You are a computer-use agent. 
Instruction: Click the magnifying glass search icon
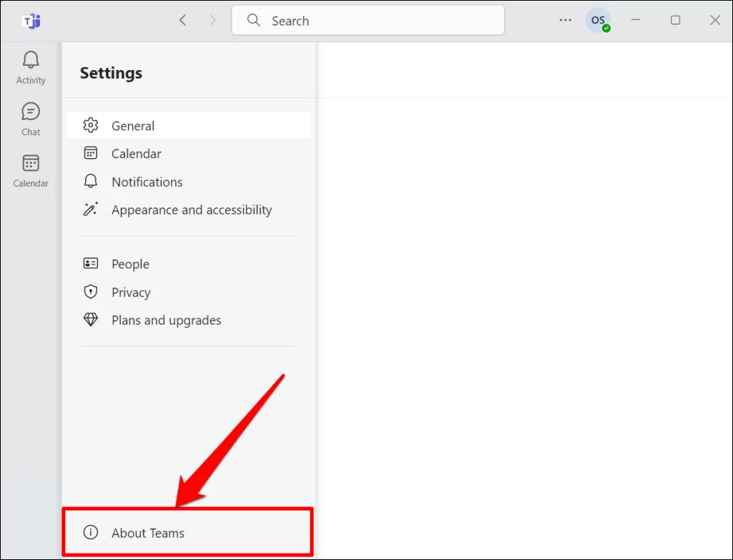[253, 21]
